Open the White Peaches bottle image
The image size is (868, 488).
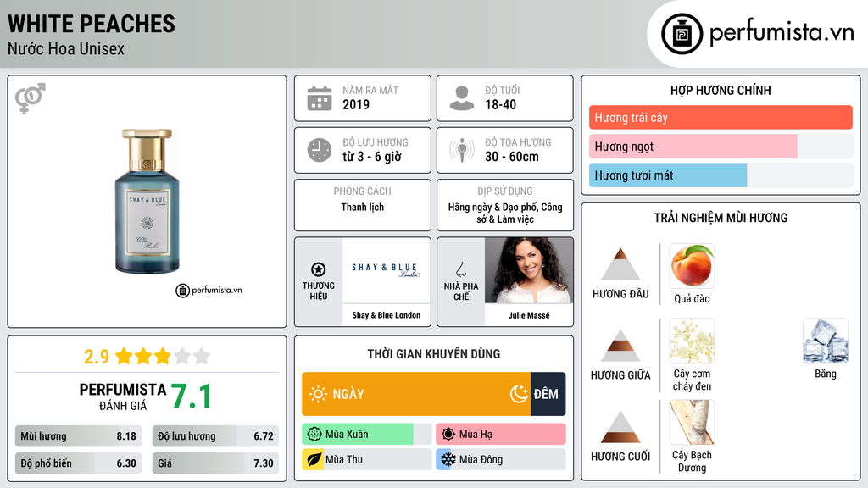pyautogui.click(x=147, y=202)
